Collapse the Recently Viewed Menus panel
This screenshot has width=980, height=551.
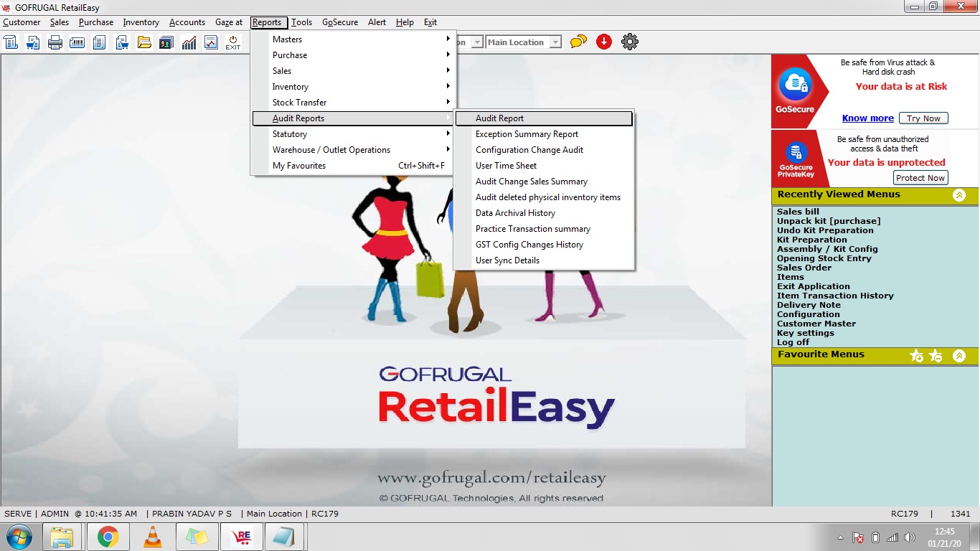(959, 195)
